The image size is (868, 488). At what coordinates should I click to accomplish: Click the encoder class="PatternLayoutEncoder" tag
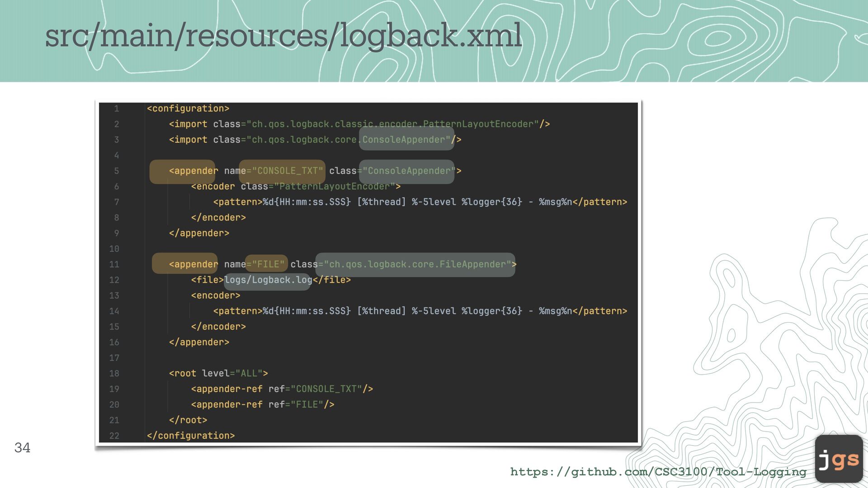pyautogui.click(x=296, y=187)
